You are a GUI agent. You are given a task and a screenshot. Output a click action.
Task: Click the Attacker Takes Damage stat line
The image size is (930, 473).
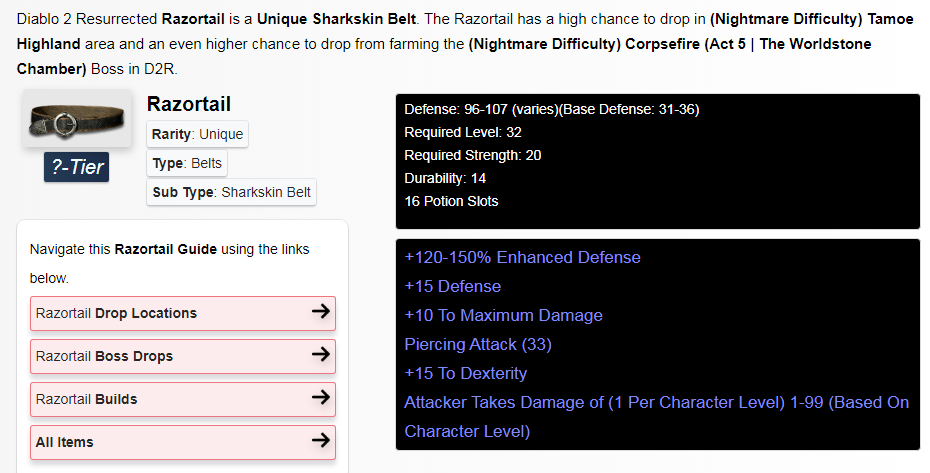[x=657, y=417]
